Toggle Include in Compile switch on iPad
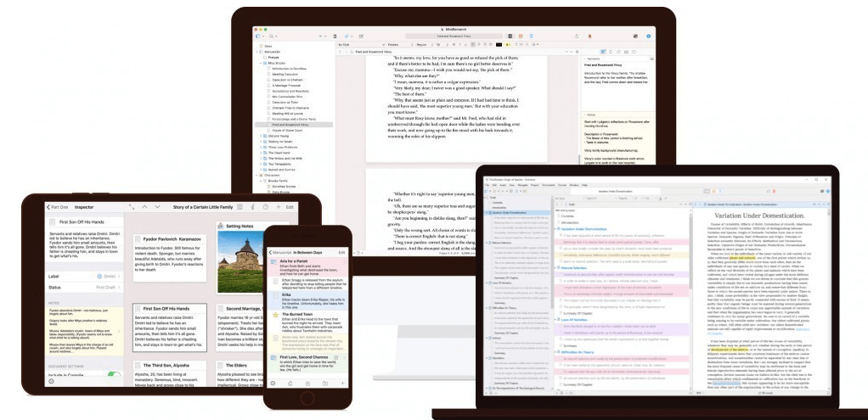Image resolution: width=868 pixels, height=420 pixels. [x=114, y=376]
